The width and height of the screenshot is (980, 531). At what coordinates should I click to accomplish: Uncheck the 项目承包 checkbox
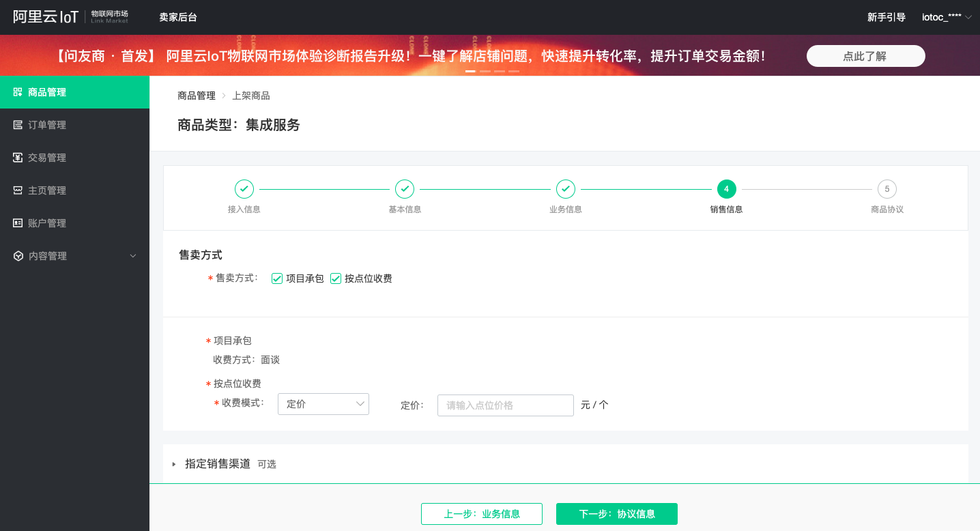pyautogui.click(x=277, y=278)
